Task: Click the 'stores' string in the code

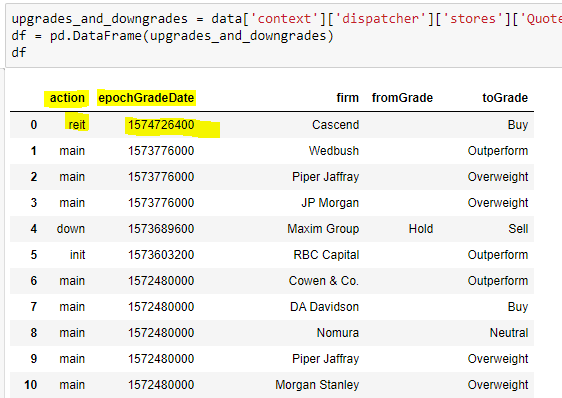Action: (x=473, y=19)
